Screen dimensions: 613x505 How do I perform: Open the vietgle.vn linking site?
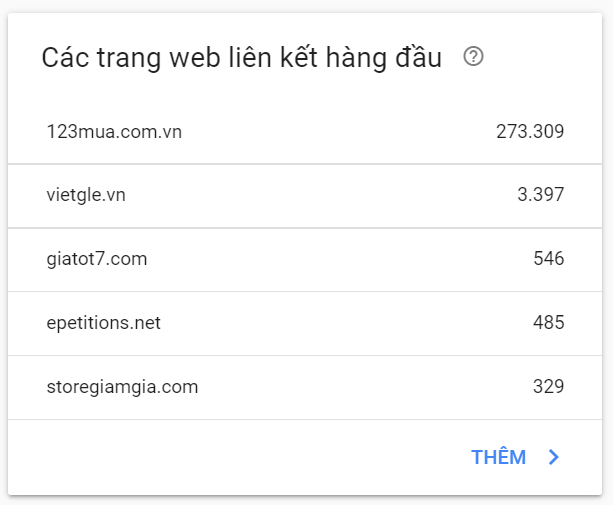(86, 195)
